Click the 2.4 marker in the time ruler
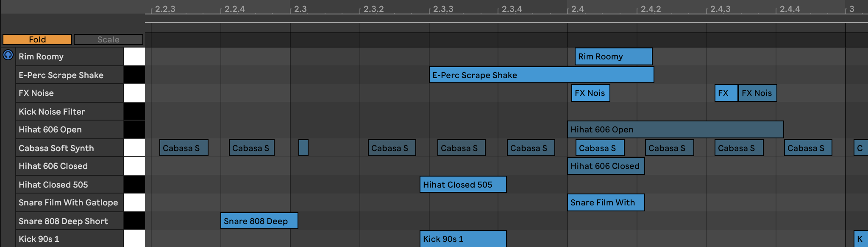The width and height of the screenshot is (868, 247). [x=577, y=9]
